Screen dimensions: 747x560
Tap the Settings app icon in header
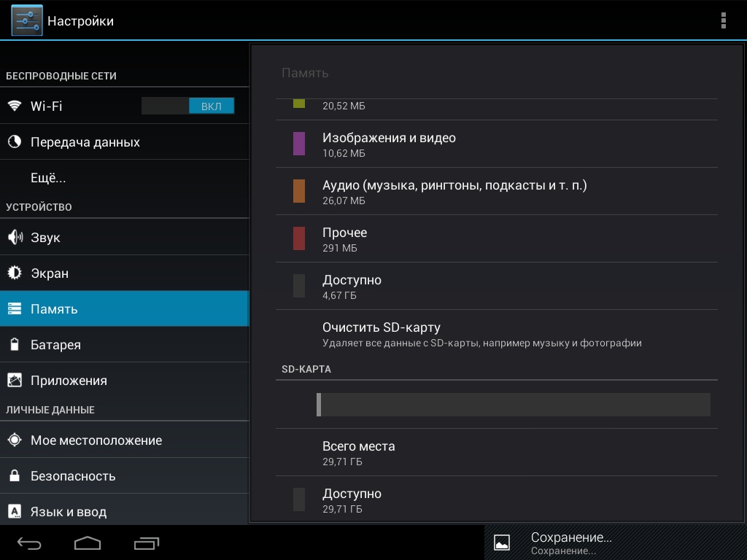[27, 20]
